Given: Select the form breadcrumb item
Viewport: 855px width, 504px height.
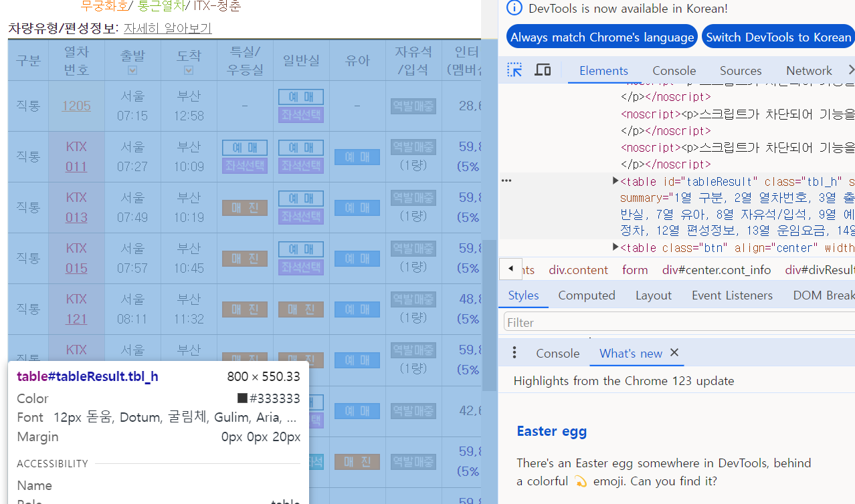Looking at the screenshot, I should 635,269.
